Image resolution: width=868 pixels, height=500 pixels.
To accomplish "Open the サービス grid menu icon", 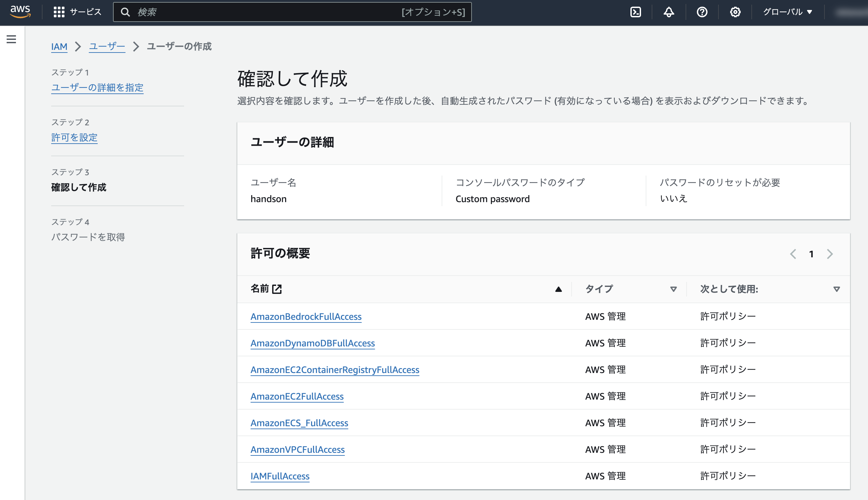I will pos(59,12).
